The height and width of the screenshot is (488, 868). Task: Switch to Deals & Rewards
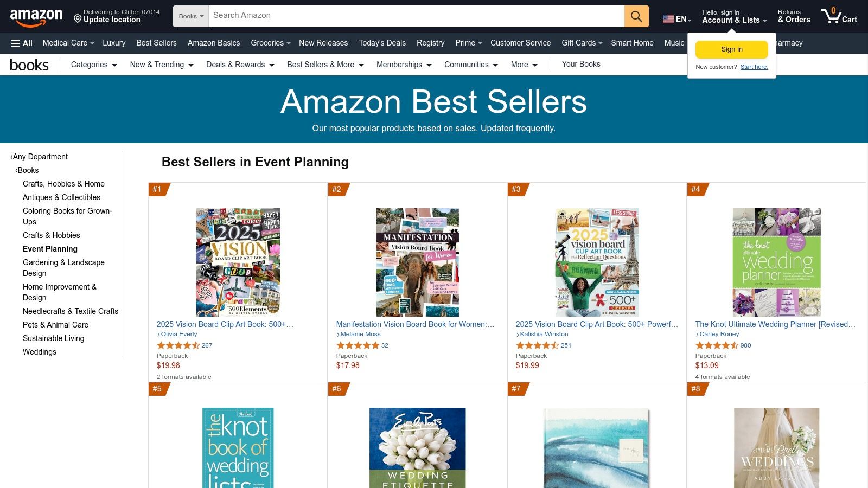(240, 65)
